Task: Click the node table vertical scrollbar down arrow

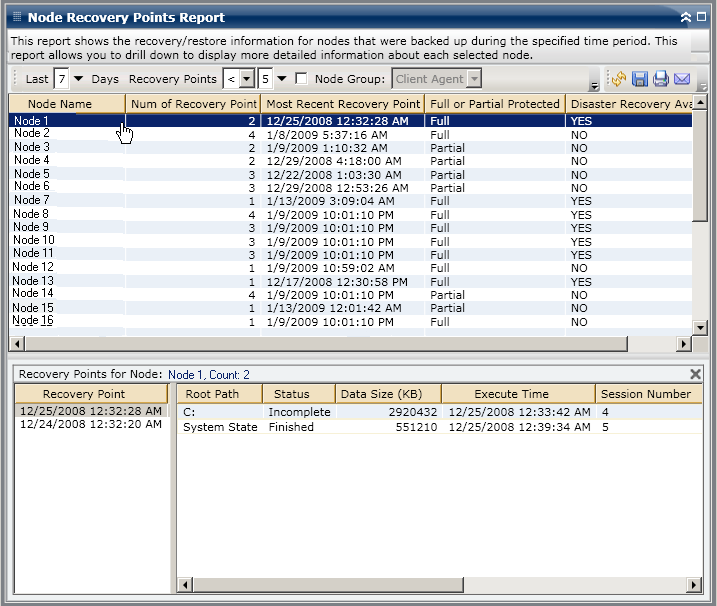Action: click(700, 327)
